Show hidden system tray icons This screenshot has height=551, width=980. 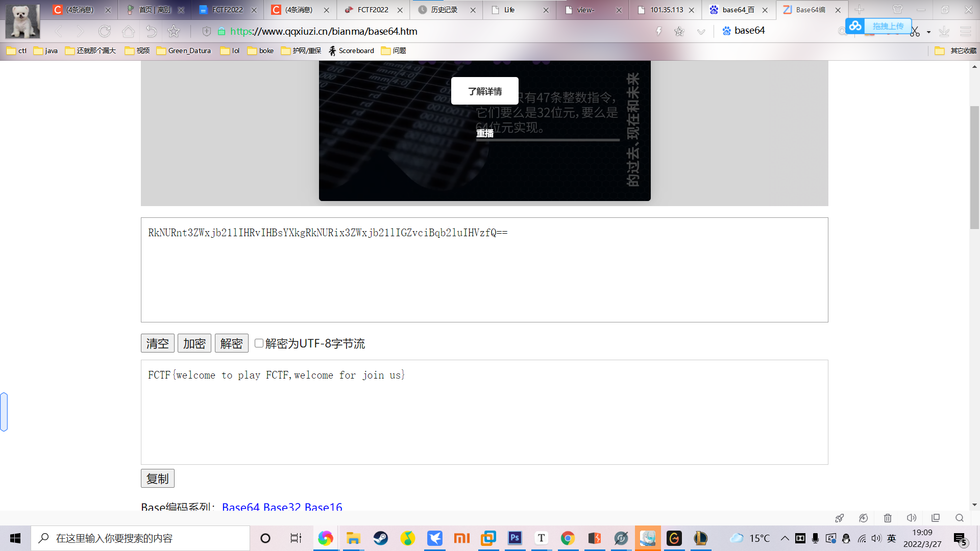[785, 538]
